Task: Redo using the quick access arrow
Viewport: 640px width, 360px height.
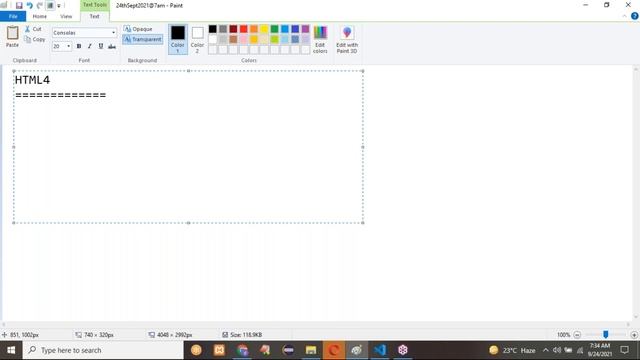Action: coord(40,5)
